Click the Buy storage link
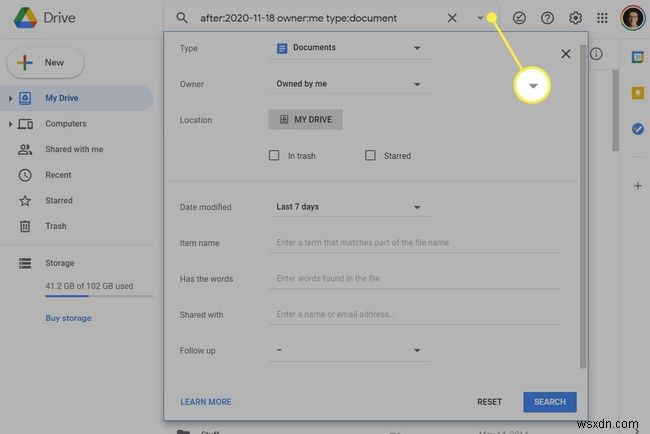This screenshot has height=434, width=650. [68, 318]
